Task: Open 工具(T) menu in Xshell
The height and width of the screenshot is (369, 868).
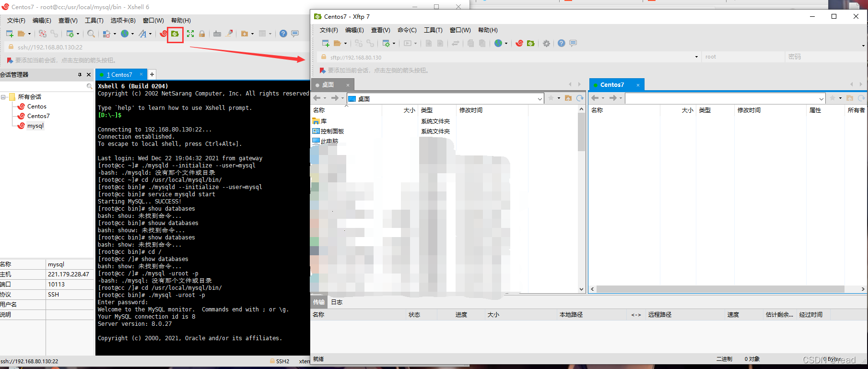Action: [x=94, y=20]
